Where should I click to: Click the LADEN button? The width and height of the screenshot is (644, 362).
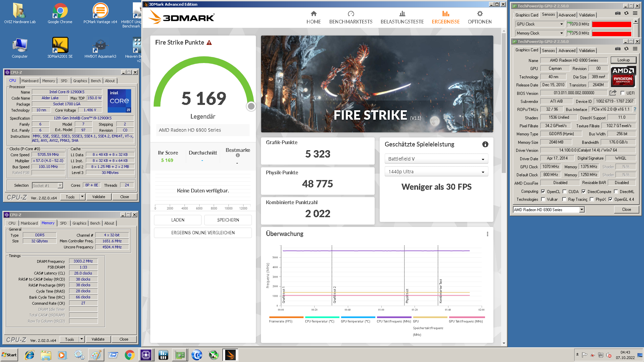[x=178, y=220]
